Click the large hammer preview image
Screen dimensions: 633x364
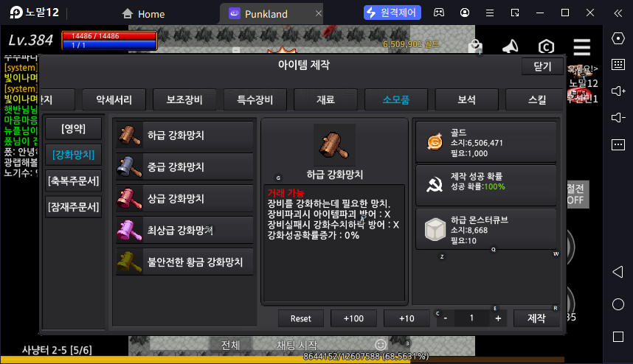pos(334,145)
